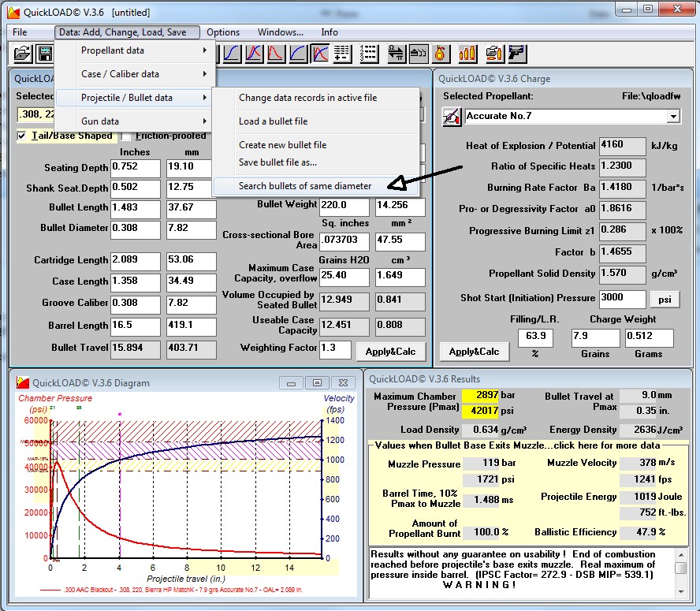Click the Charge Weight Grams field
Image resolution: width=700 pixels, height=611 pixels.
pyautogui.click(x=649, y=338)
